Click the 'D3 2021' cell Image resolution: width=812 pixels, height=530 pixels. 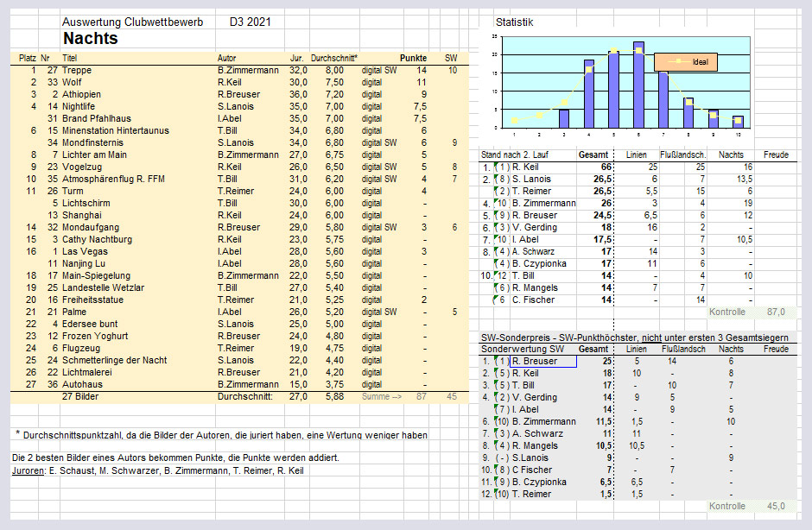[251, 22]
